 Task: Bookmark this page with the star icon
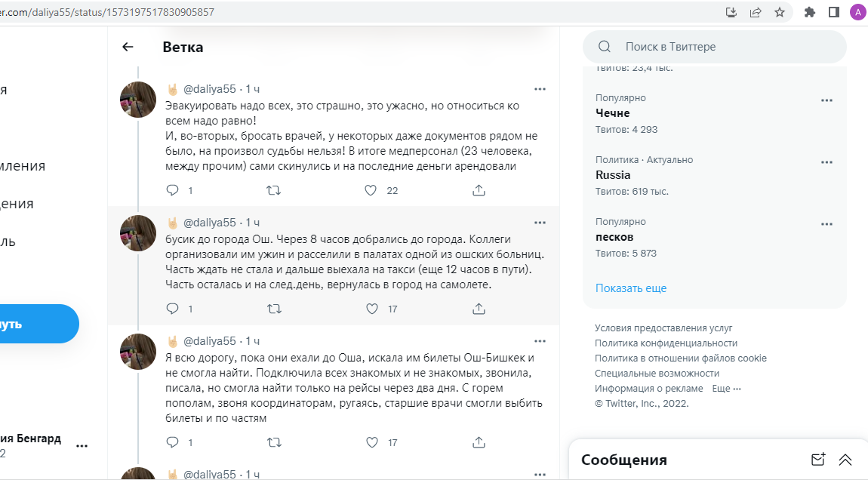(x=780, y=12)
